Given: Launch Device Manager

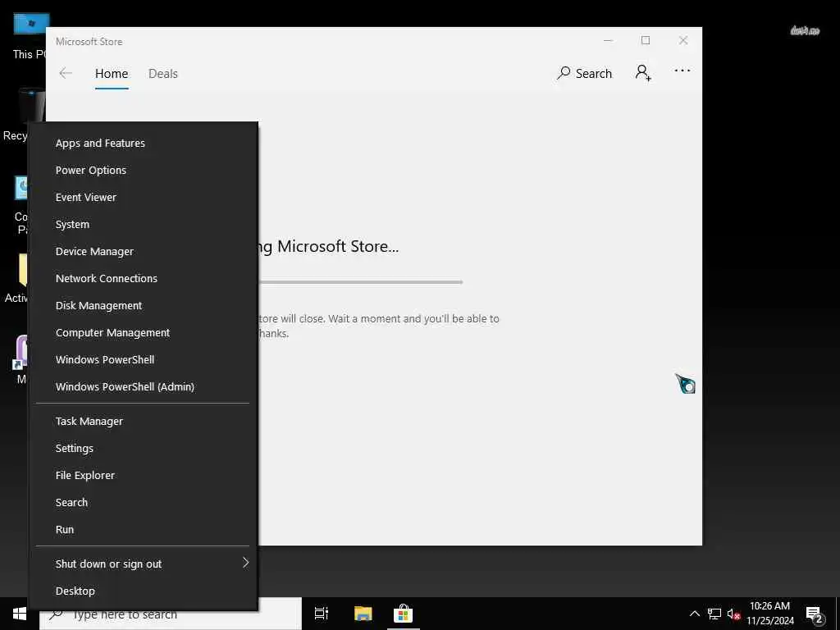Looking at the screenshot, I should [x=143, y=251].
